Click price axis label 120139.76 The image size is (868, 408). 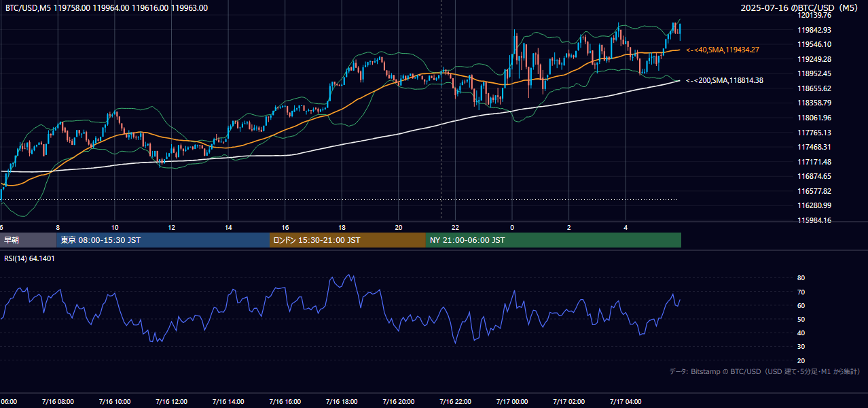(x=814, y=15)
